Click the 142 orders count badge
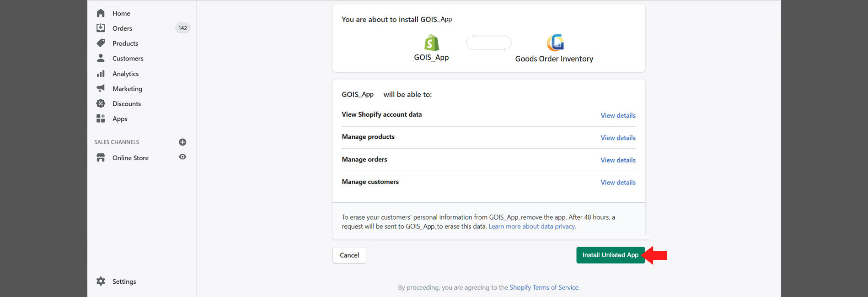The height and width of the screenshot is (297, 868). click(x=182, y=28)
